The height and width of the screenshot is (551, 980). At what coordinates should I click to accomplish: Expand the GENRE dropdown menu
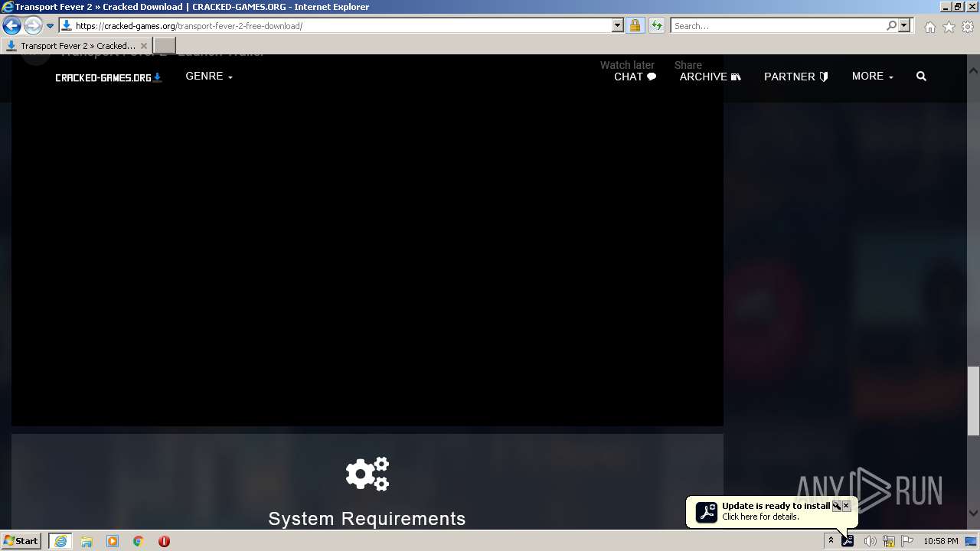209,77
